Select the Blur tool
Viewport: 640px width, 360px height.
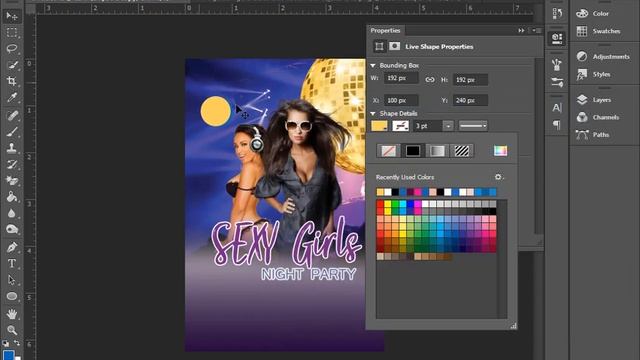click(x=11, y=213)
